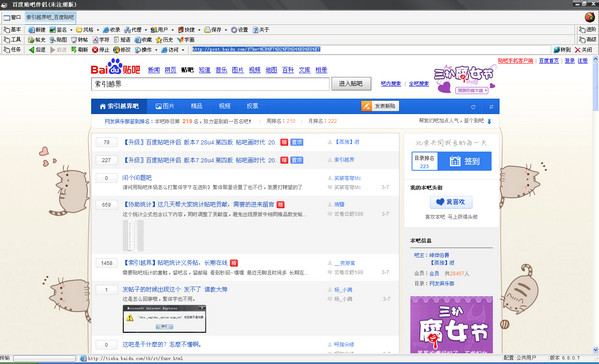Expand the 代理 dropdown arrow
Screen dimensions: 599x364
[146, 30]
